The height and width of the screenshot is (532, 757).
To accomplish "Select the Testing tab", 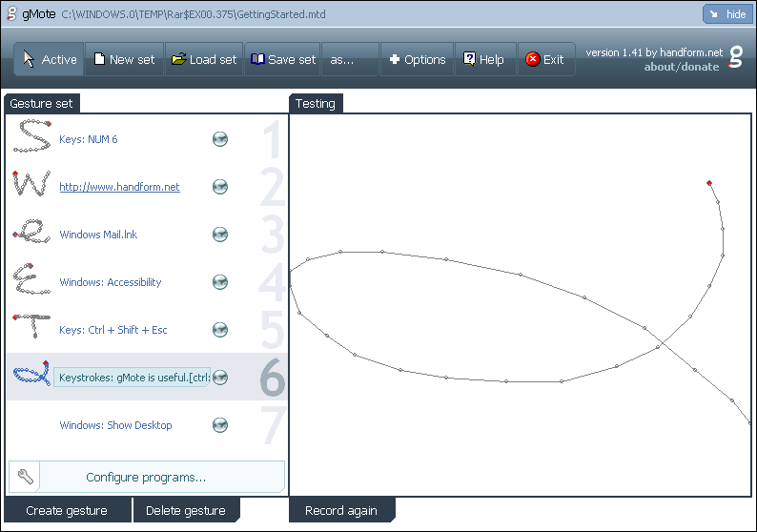I will (316, 103).
